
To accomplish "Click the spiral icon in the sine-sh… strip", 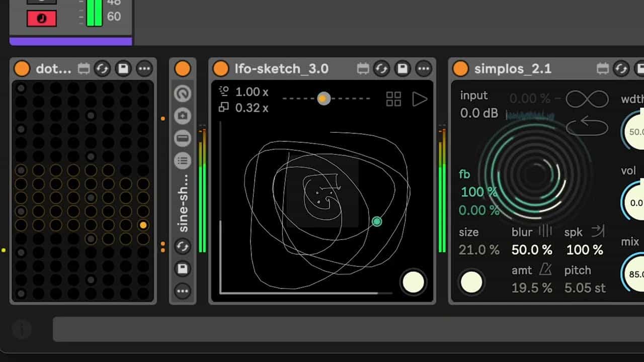I will 183,94.
